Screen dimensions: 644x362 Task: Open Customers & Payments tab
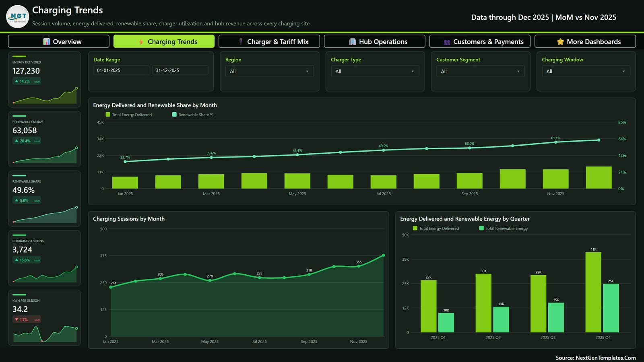tap(480, 41)
